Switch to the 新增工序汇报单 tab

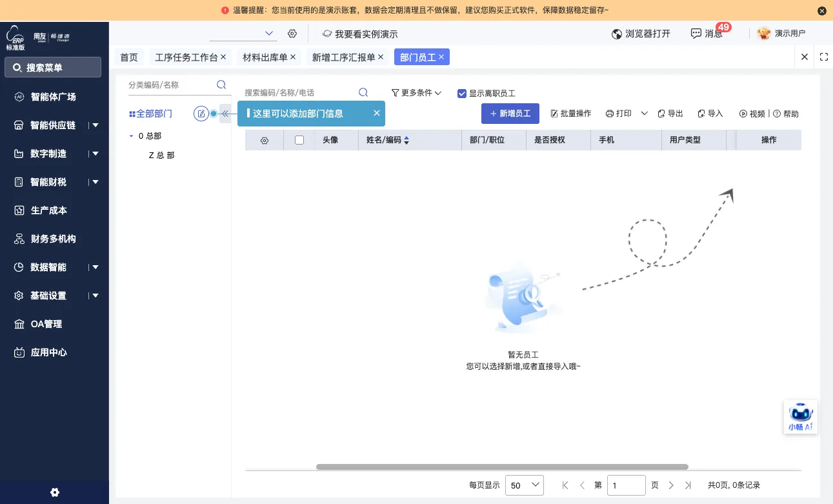click(343, 57)
